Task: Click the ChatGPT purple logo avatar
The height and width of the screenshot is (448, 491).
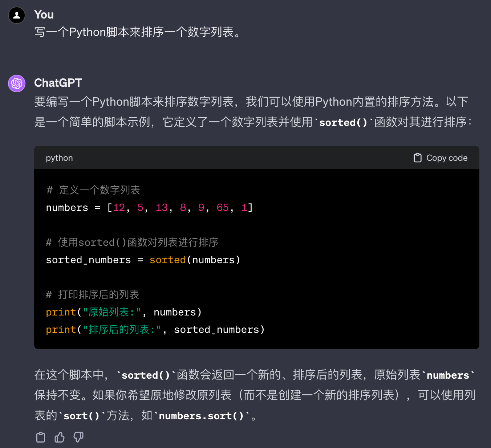Action: pos(17,84)
